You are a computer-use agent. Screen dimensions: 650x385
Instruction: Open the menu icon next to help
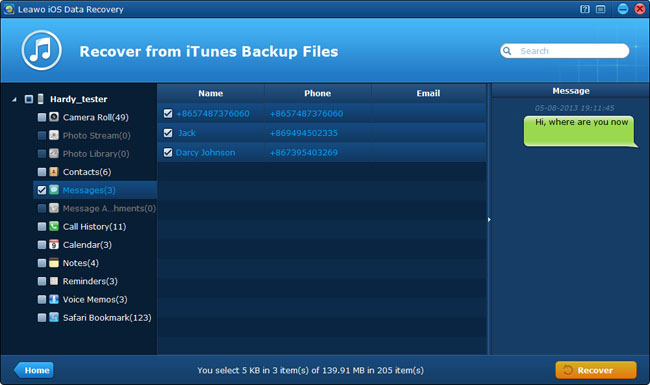click(600, 9)
